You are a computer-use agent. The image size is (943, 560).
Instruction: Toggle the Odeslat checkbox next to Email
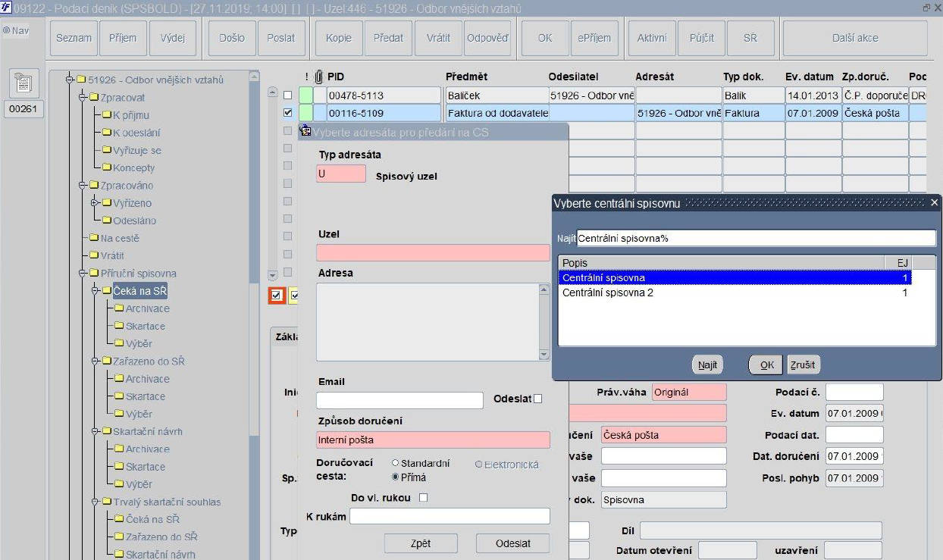[x=538, y=399]
